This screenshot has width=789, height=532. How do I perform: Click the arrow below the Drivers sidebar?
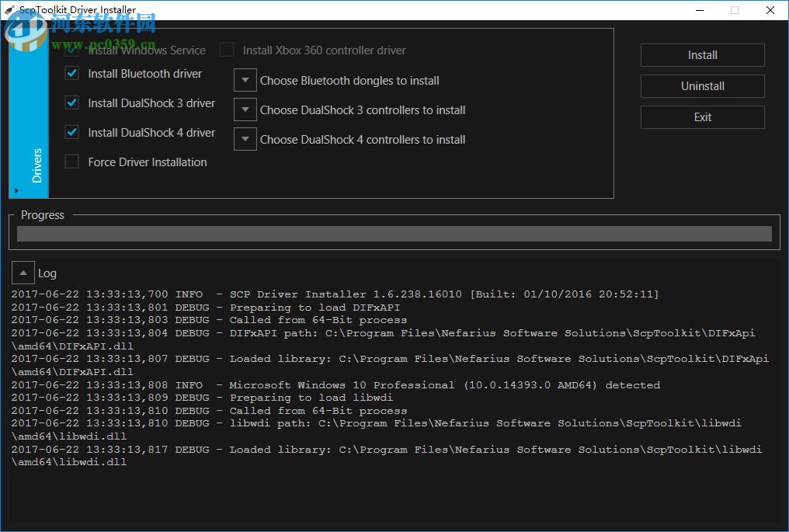pos(17,190)
